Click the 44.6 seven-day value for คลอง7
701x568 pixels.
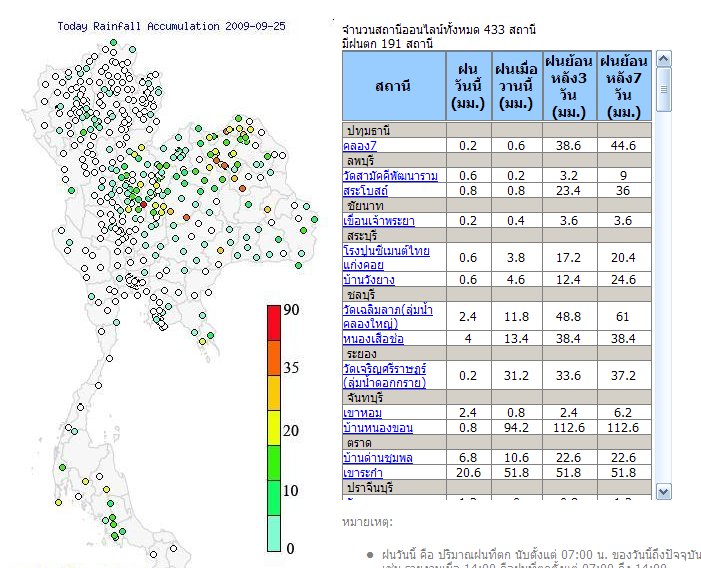[623, 146]
